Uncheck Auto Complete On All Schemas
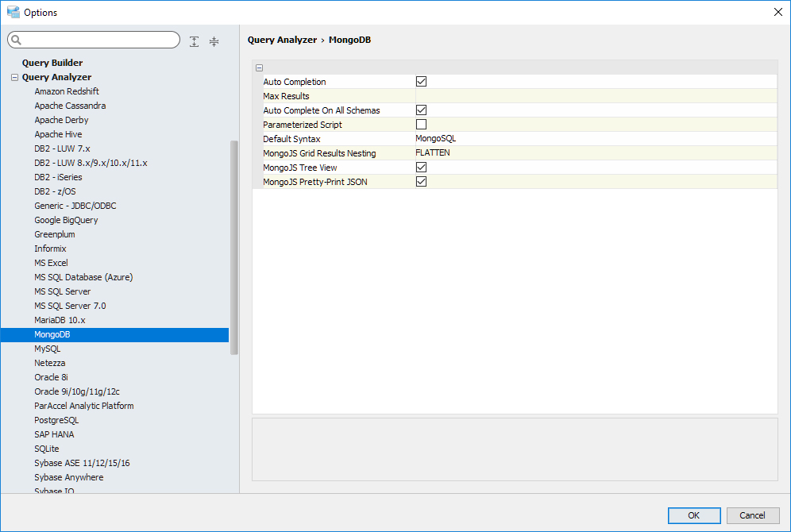Image resolution: width=791 pixels, height=532 pixels. tap(422, 110)
